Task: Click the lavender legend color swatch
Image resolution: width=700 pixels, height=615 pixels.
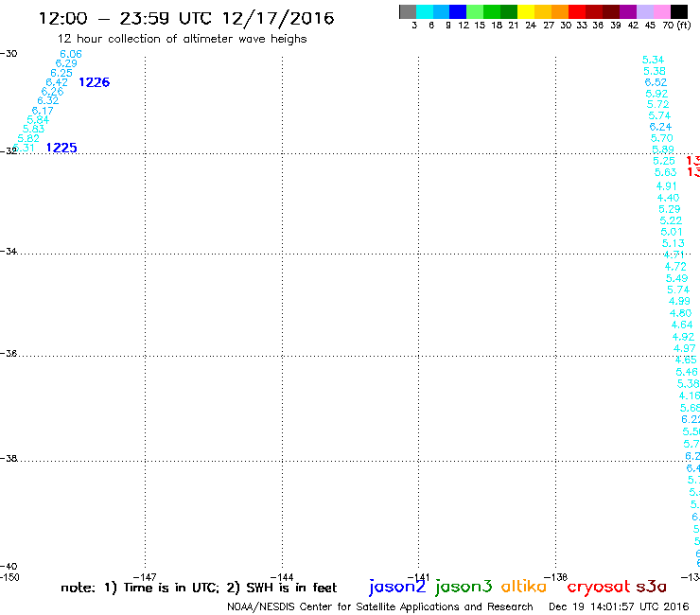Action: [644, 11]
